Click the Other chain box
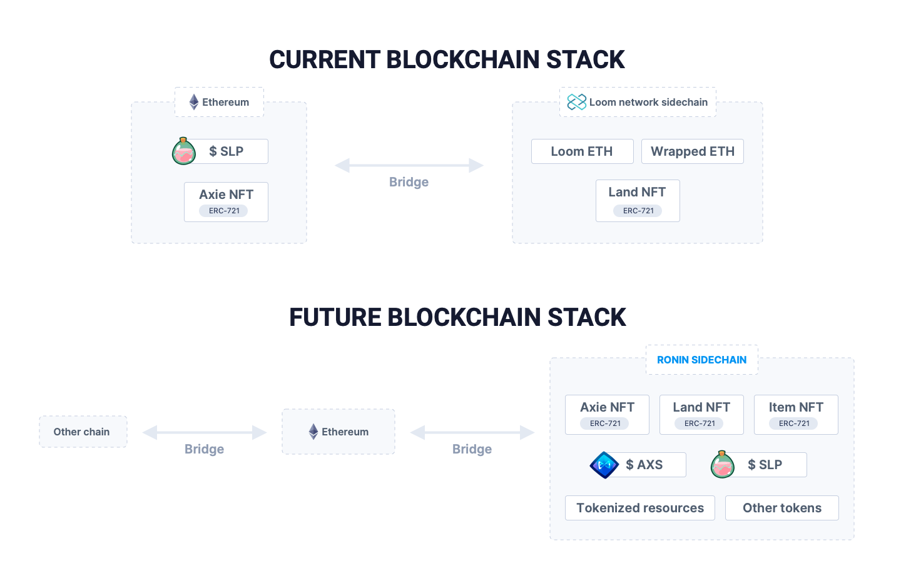Image resolution: width=901 pixels, height=588 pixels. tap(83, 432)
